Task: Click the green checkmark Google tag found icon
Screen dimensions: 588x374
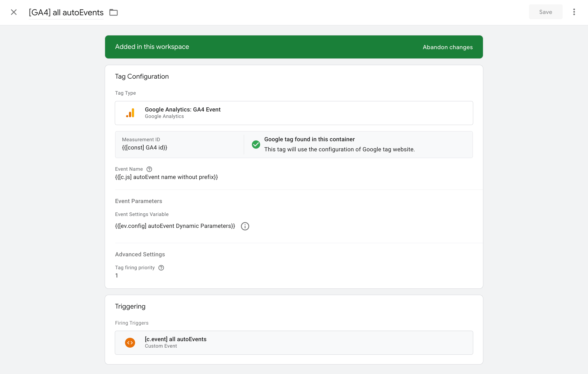Action: click(x=256, y=144)
